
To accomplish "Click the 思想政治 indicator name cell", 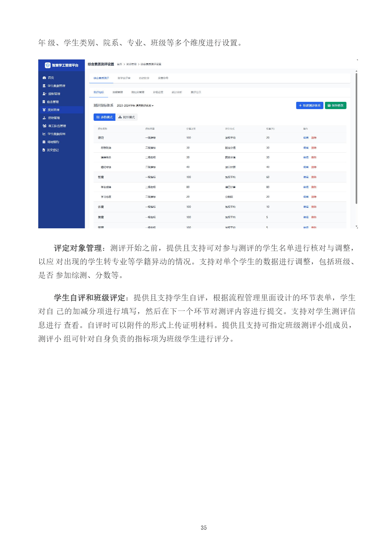I will point(106,148).
